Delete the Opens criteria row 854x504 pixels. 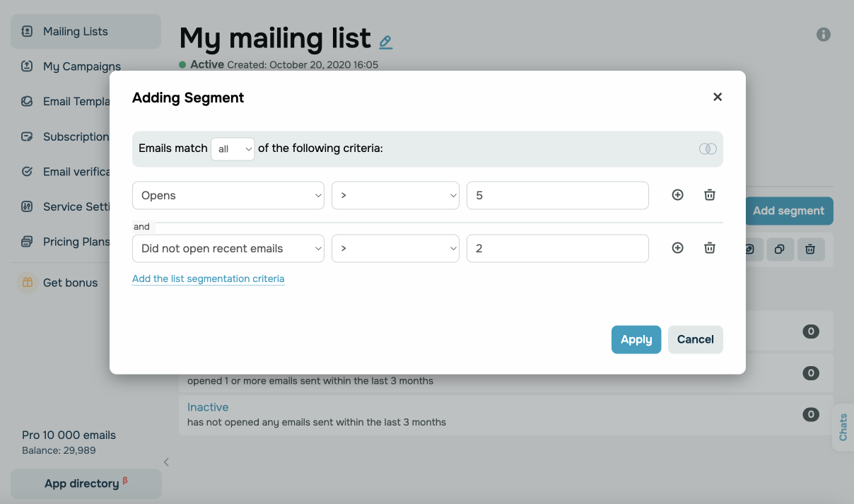(710, 195)
